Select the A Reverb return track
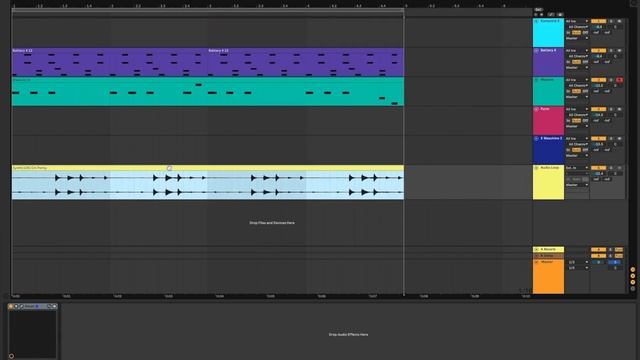This screenshot has width=640, height=360. click(x=549, y=249)
